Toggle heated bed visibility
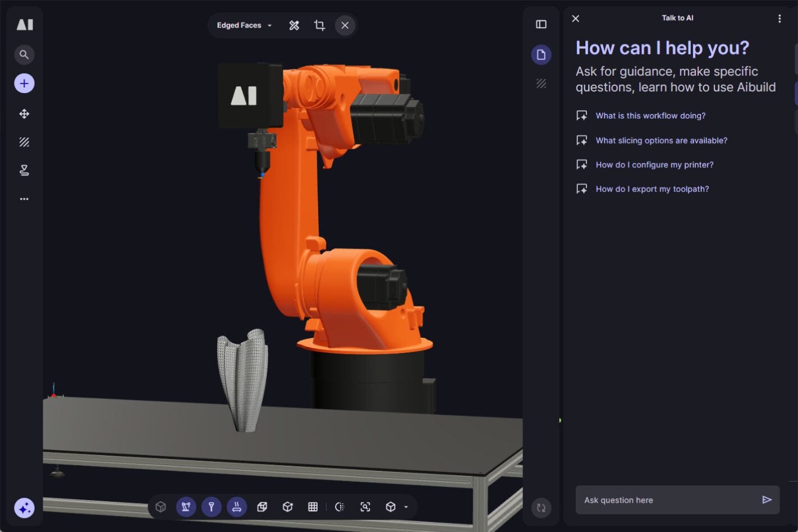Image resolution: width=798 pixels, height=532 pixels. coord(236,507)
